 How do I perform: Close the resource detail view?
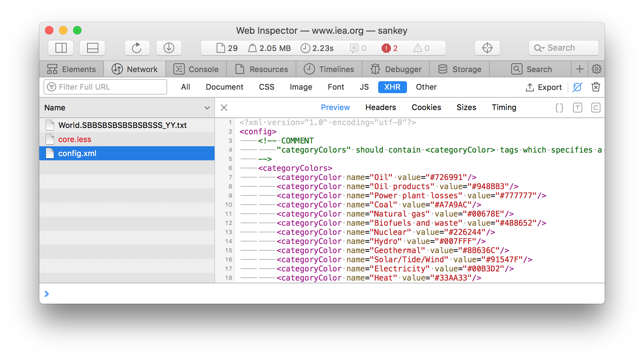click(x=224, y=108)
